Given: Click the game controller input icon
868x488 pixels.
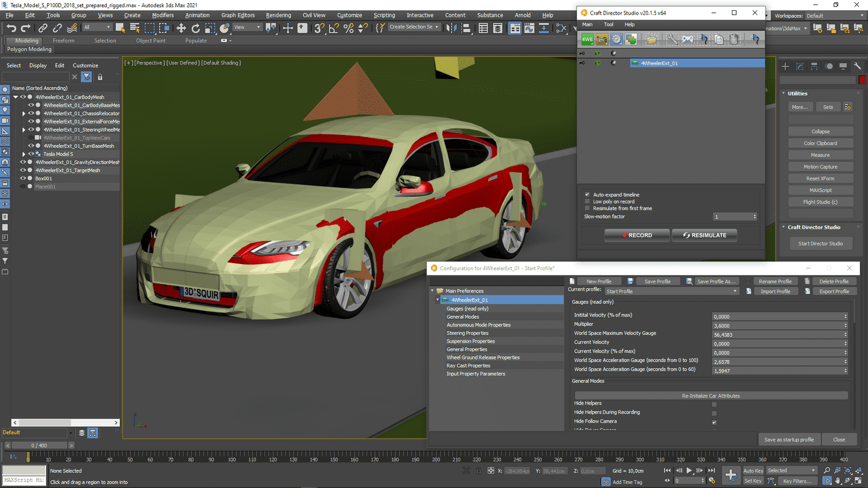Looking at the screenshot, I should click(687, 39).
